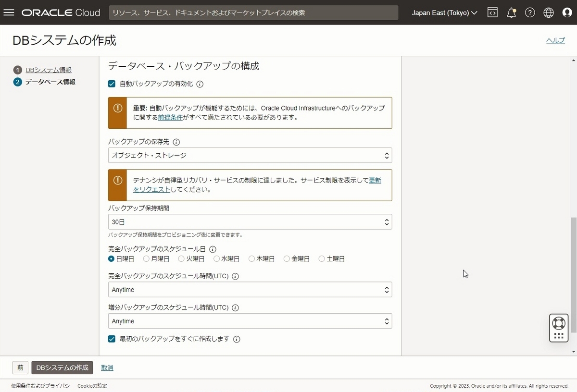The height and width of the screenshot is (392, 577).
Task: Open the notifications bell
Action: [511, 12]
